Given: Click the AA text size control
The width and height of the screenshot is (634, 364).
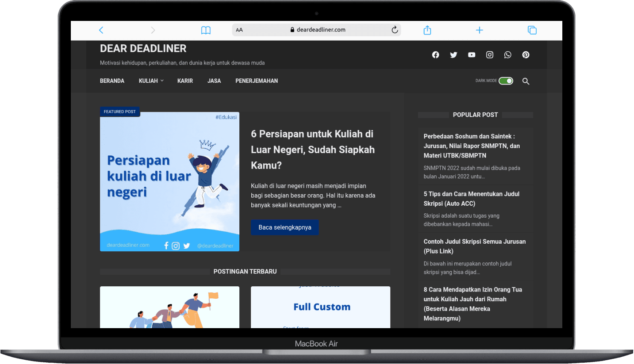Looking at the screenshot, I should [239, 29].
